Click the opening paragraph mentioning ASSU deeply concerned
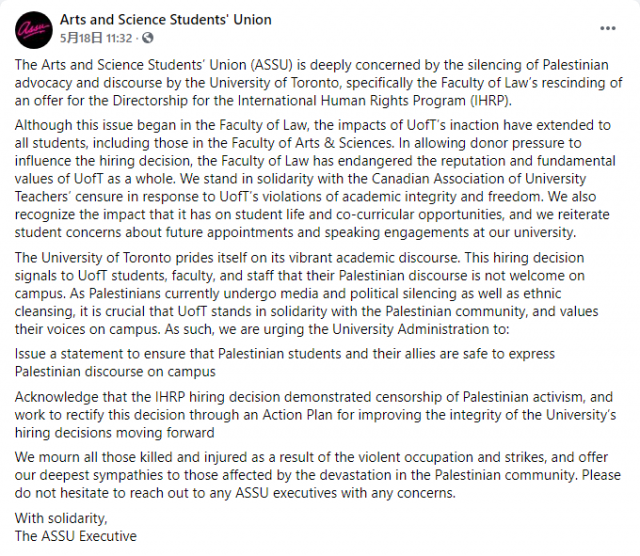Viewport: 640px width, 556px height. [318, 80]
